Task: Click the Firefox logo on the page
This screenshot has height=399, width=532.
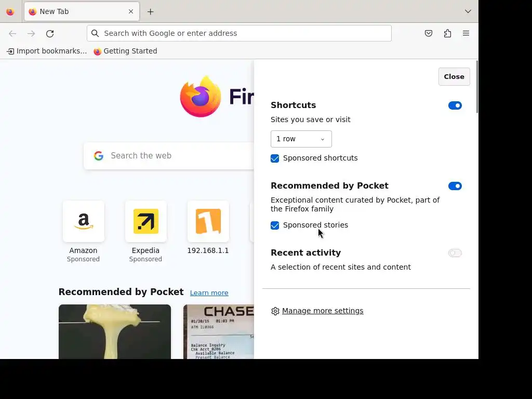Action: [x=201, y=96]
